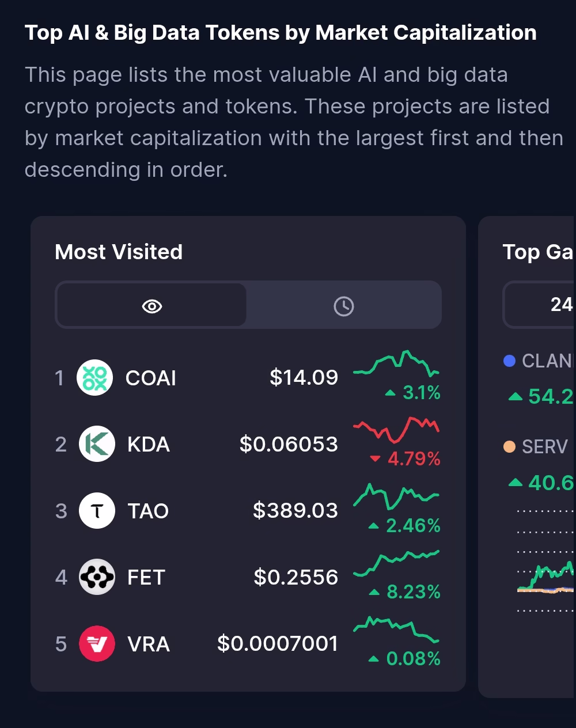Viewport: 576px width, 728px height.
Task: Click the COAI token logo icon
Action: tap(95, 378)
